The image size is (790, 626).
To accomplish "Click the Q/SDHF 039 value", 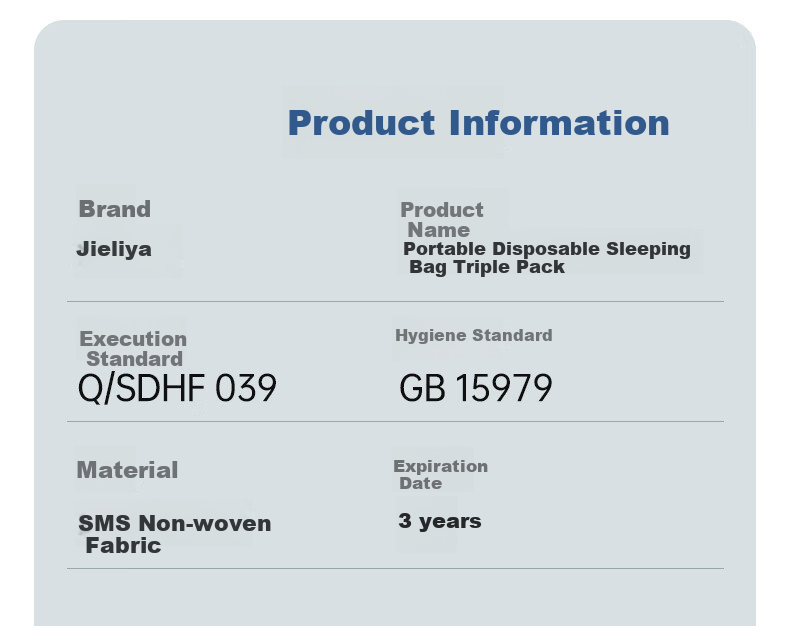I will pos(177,389).
